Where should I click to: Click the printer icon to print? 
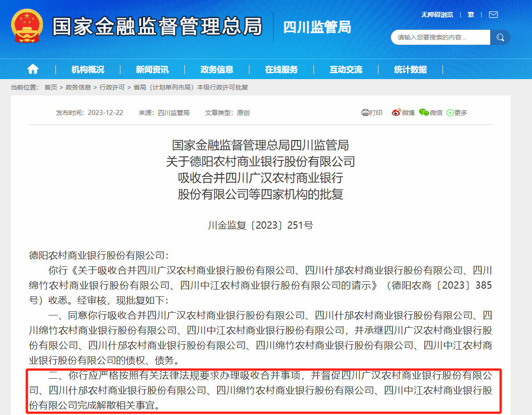pos(365,113)
